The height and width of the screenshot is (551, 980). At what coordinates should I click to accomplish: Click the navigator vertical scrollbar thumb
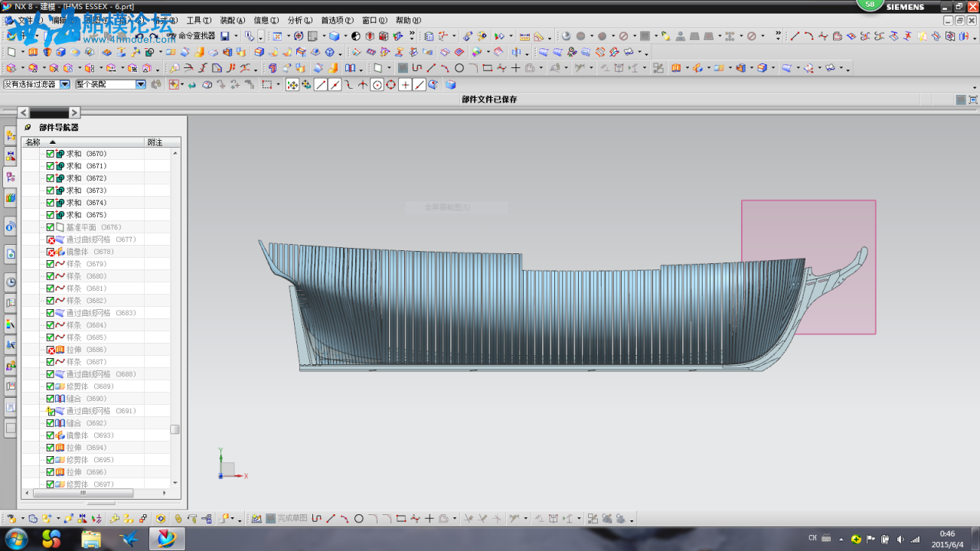point(175,429)
